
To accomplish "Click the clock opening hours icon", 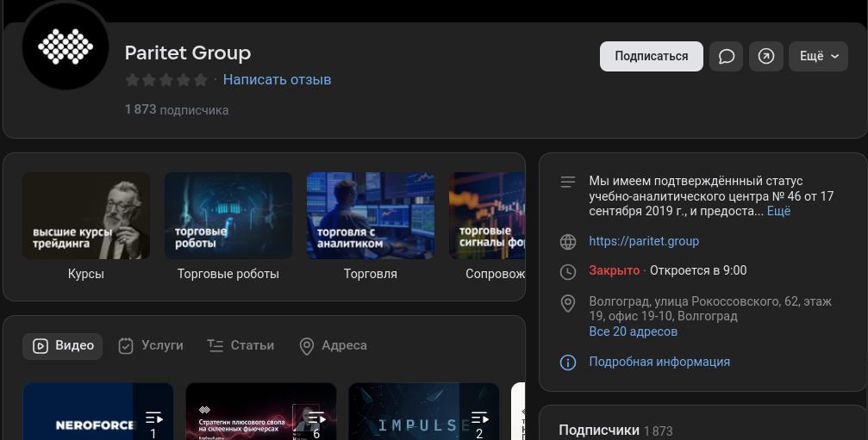I will [568, 271].
